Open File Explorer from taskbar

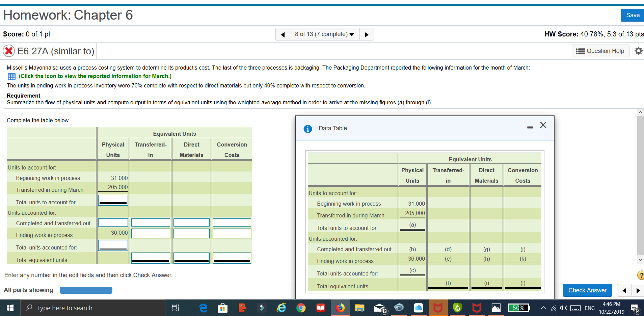359,308
